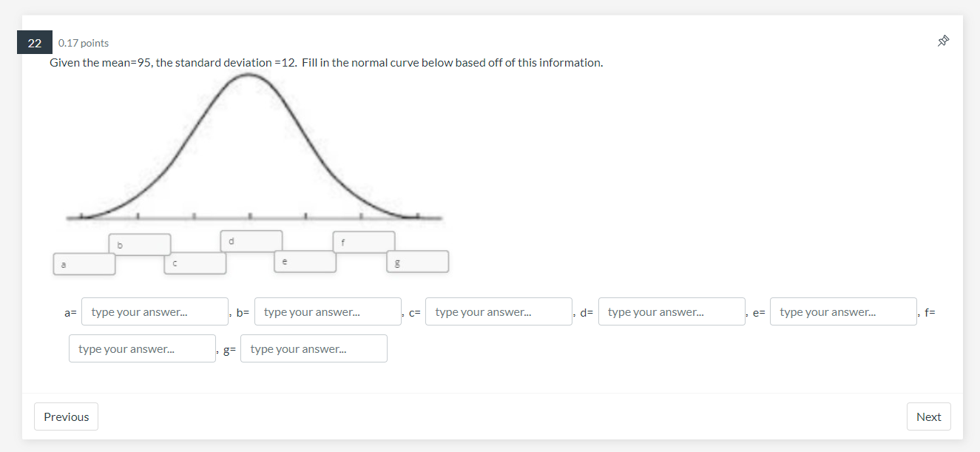Click box g at the right tail
The height and width of the screenshot is (452, 980).
pos(417,262)
